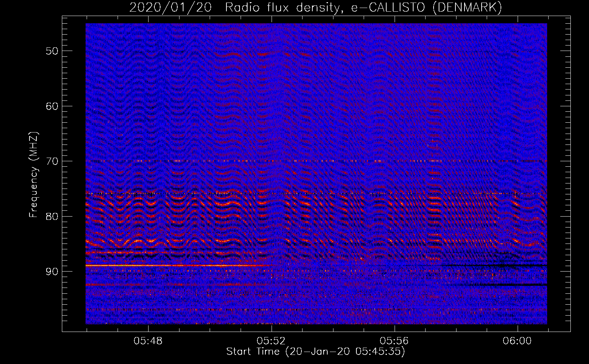Click the 05:48 time tick label
Image resolution: width=589 pixels, height=364 pixels.
tap(148, 341)
